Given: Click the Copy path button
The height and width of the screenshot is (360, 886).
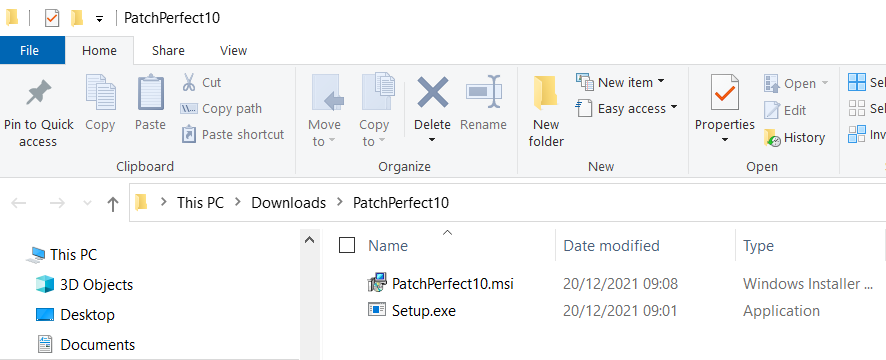Looking at the screenshot, I should point(221,109).
